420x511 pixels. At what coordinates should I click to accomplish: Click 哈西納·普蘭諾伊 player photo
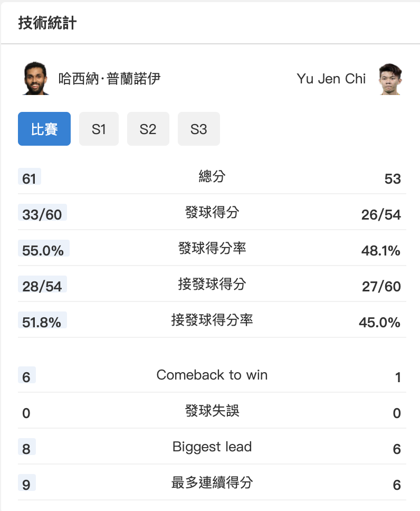click(x=35, y=78)
